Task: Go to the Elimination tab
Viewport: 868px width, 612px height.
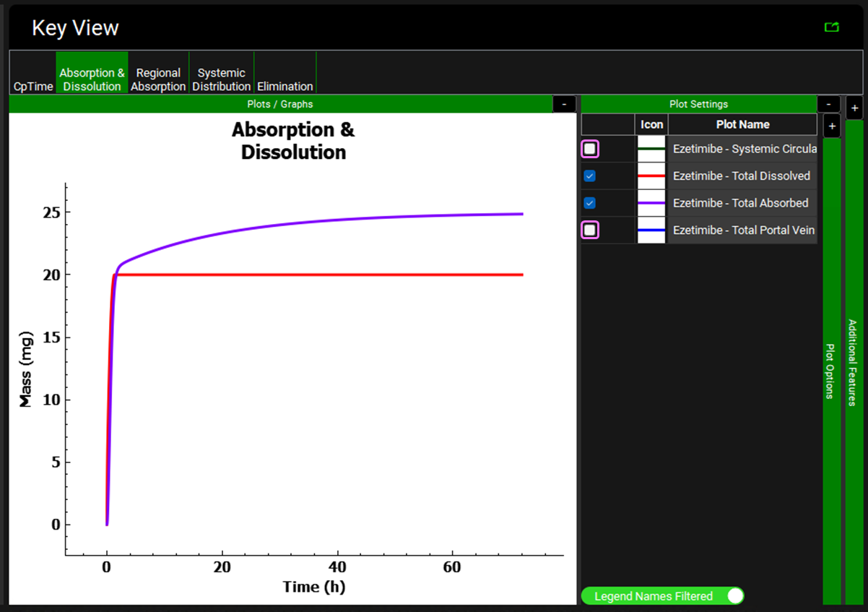Action: click(x=285, y=86)
